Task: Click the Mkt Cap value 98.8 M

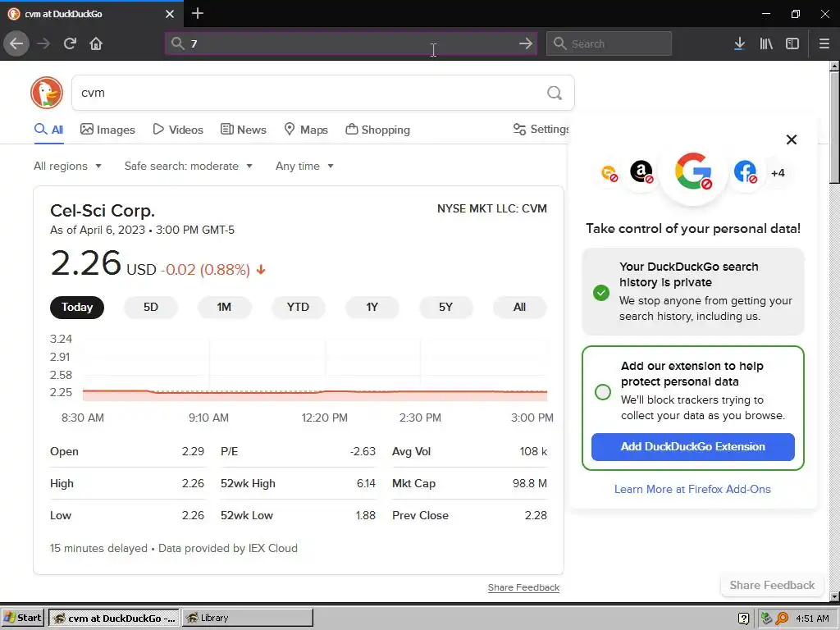Action: pyautogui.click(x=529, y=483)
